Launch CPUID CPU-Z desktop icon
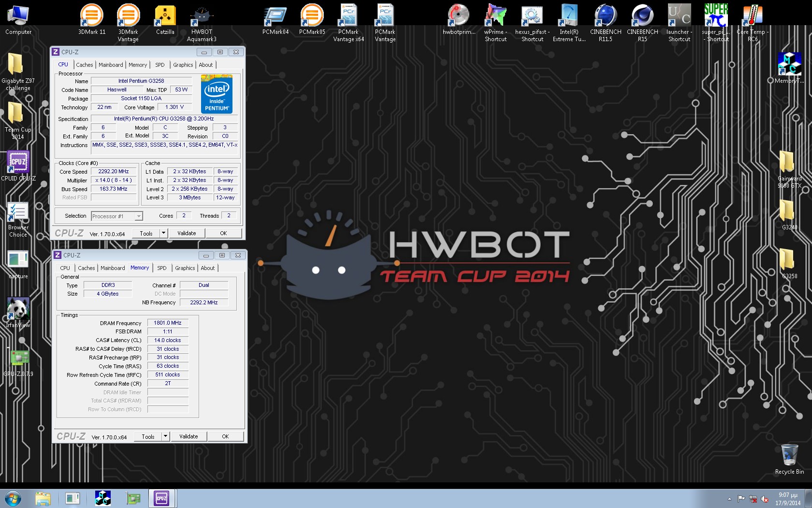The height and width of the screenshot is (508, 812). pyautogui.click(x=18, y=166)
